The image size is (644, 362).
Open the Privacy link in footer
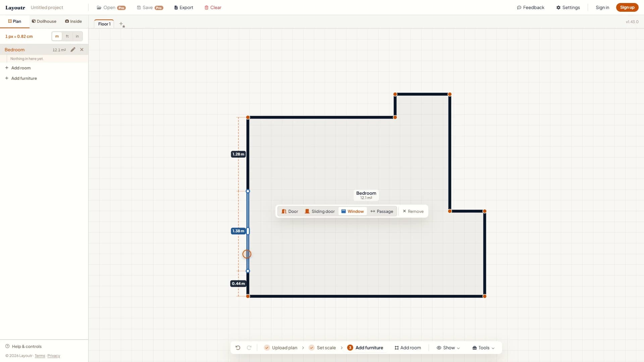(54, 356)
